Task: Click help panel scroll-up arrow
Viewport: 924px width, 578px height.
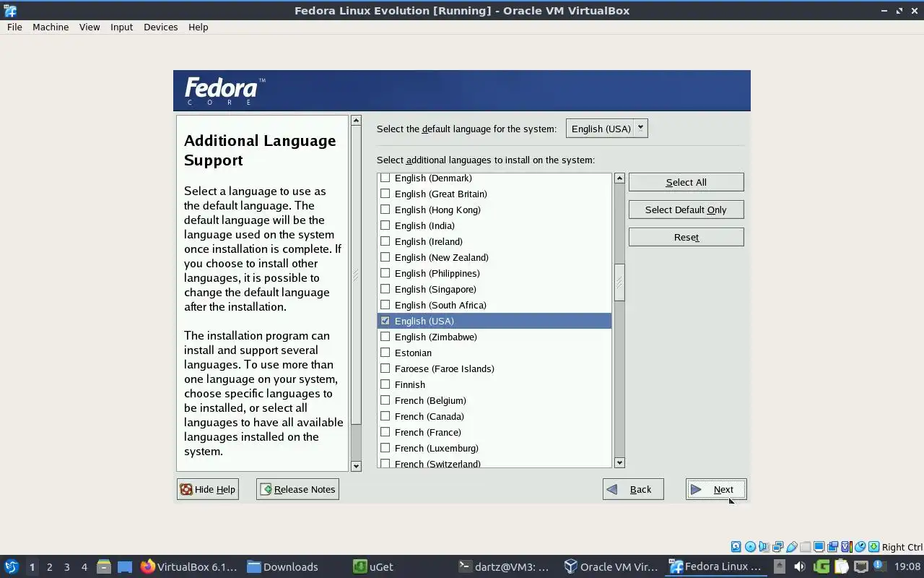Action: [x=356, y=121]
